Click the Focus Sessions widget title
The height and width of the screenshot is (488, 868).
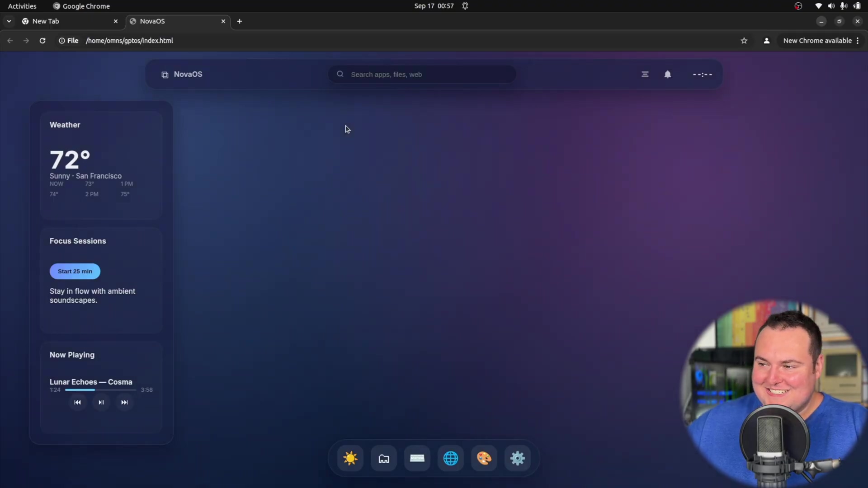point(78,241)
